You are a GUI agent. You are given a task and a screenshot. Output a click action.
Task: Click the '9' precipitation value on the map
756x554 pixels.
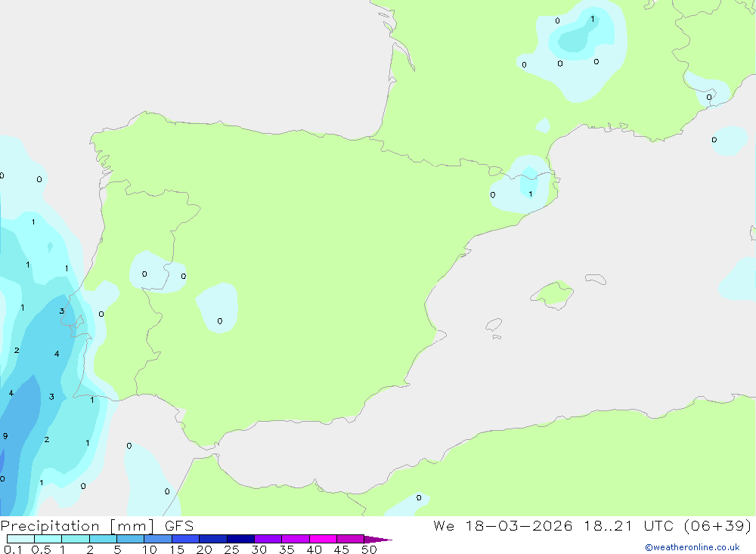point(5,436)
